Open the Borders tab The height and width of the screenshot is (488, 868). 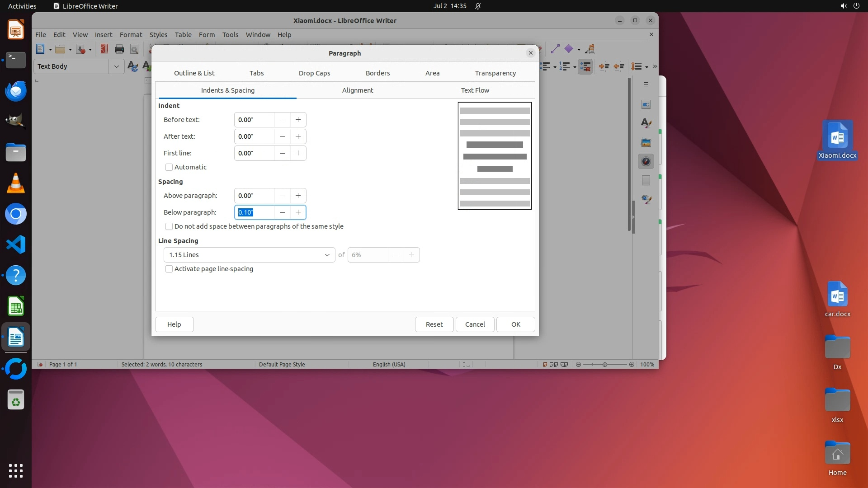[x=377, y=73]
